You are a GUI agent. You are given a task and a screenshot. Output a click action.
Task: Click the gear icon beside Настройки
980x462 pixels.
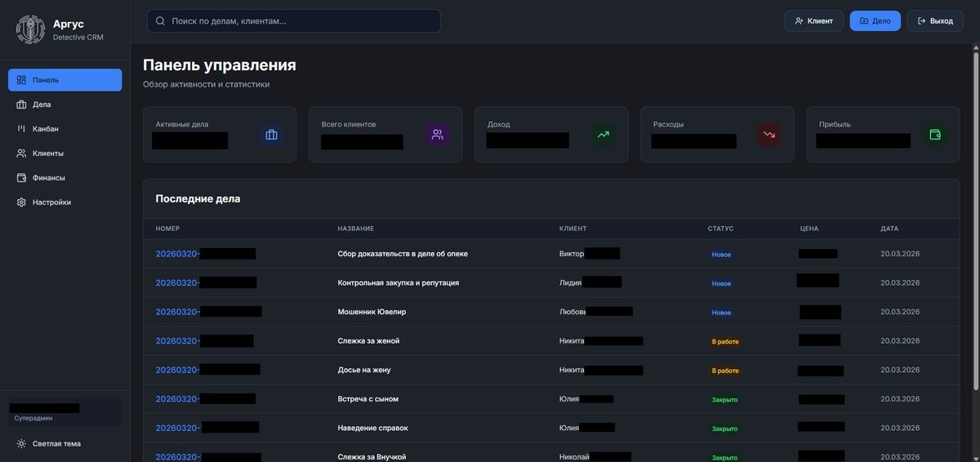[x=22, y=202]
